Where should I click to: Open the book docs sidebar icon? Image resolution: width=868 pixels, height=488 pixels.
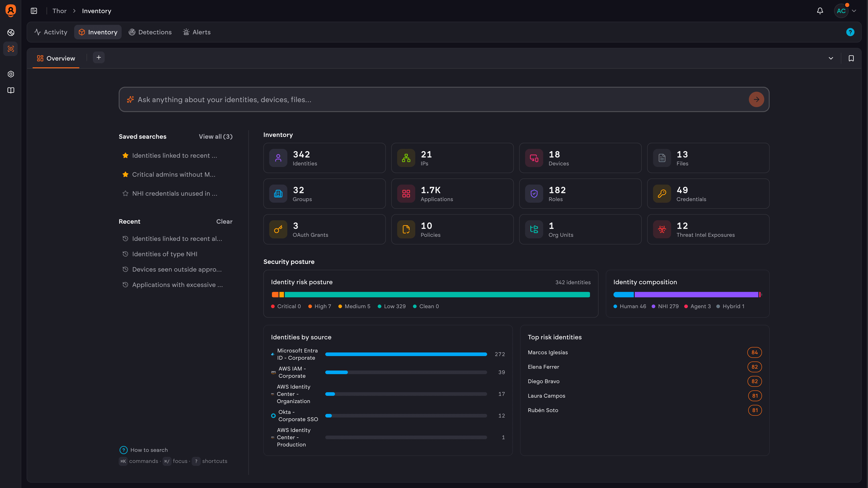[x=11, y=90]
